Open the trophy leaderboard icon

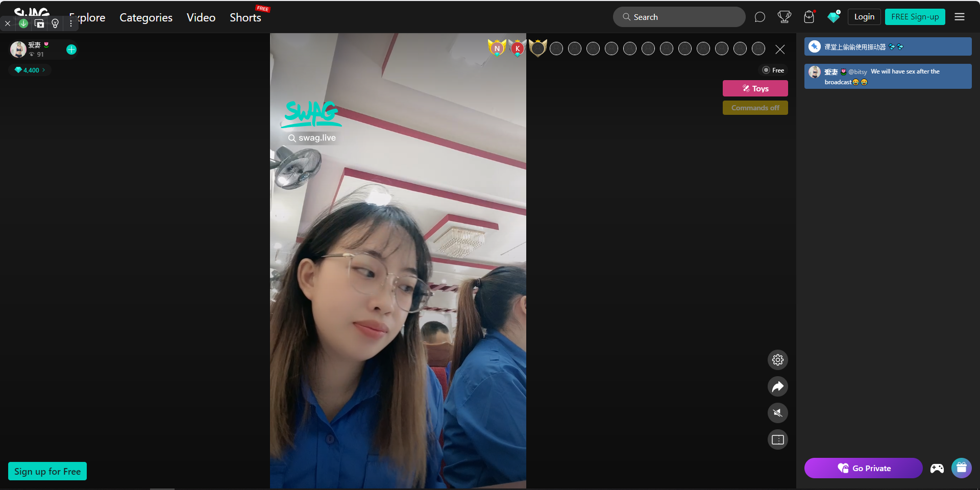tap(784, 17)
